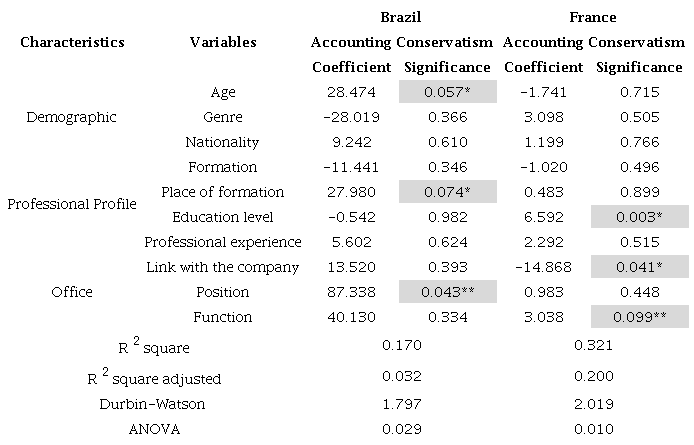This screenshot has width=694, height=445.
Task: Select the highlighted 0.003* significance cell
Action: [640, 217]
